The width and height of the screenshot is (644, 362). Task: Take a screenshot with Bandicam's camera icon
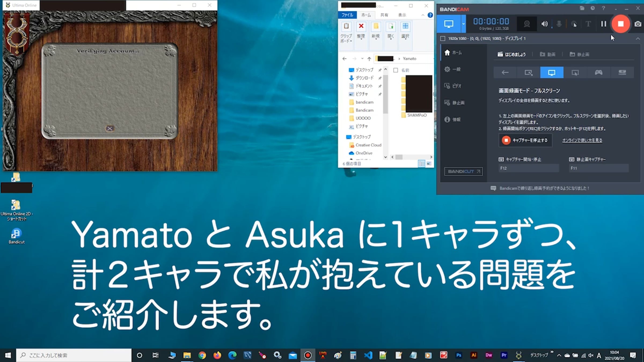coord(638,24)
